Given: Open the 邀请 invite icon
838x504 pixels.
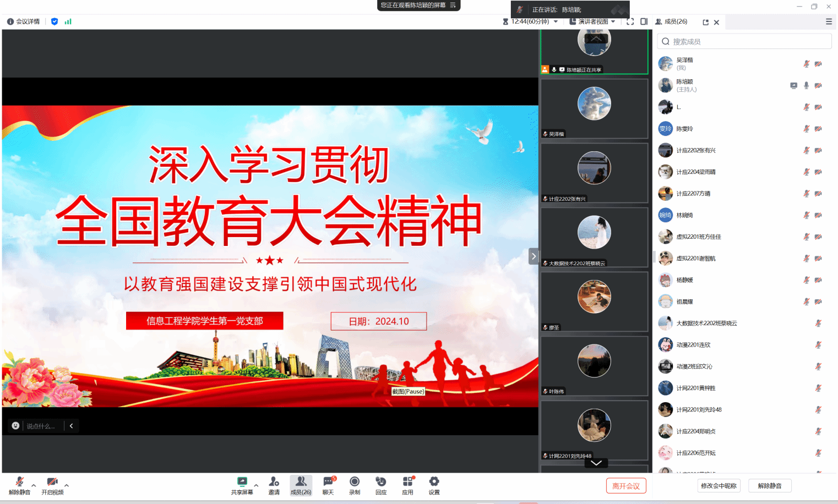Looking at the screenshot, I should [x=274, y=483].
